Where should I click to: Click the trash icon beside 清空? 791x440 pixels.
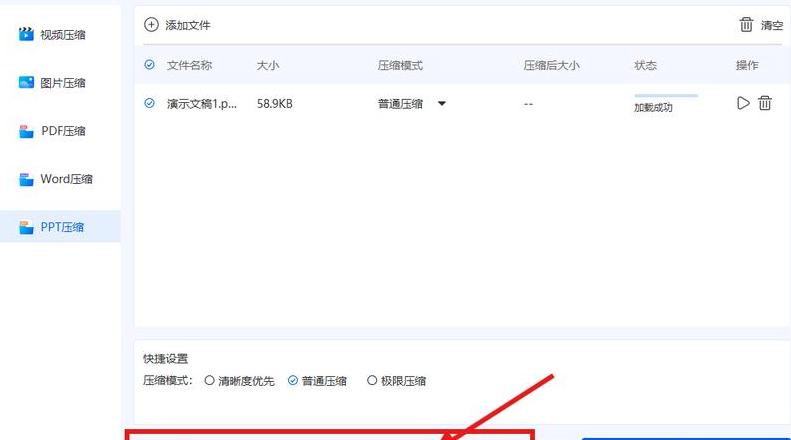pos(746,24)
